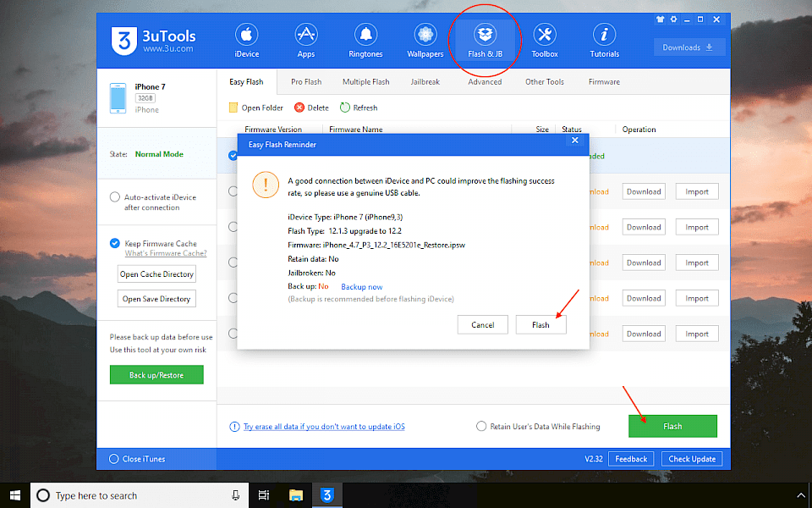Click the 3uTools taskbar icon
The height and width of the screenshot is (508, 812).
click(326, 495)
